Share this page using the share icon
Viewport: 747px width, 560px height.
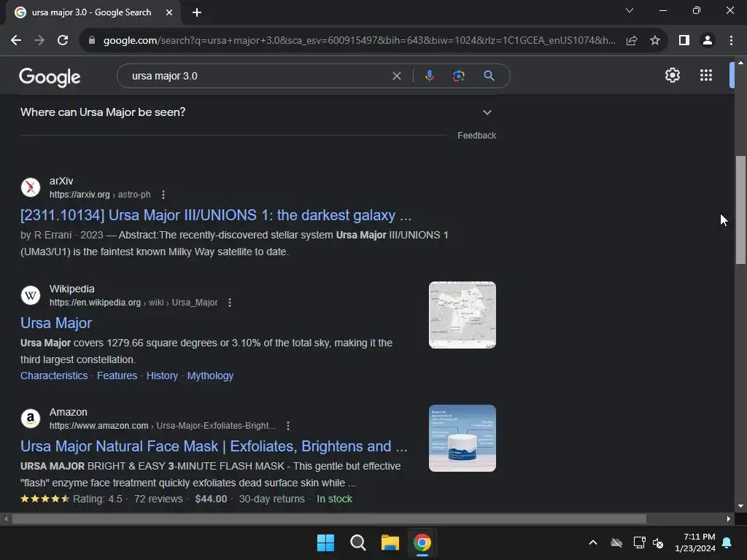(x=632, y=41)
